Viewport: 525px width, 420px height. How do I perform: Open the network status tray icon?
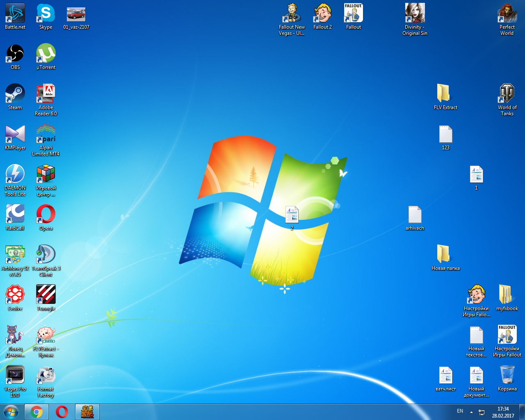(482, 412)
